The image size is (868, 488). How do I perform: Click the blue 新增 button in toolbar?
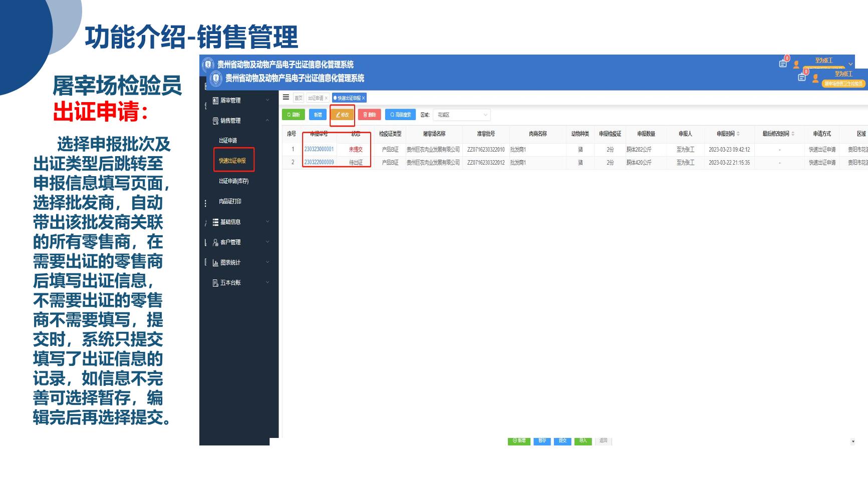[x=318, y=115]
